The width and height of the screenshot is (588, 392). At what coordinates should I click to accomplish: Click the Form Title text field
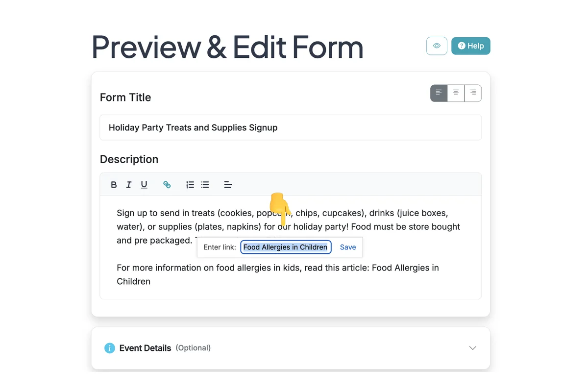(x=291, y=127)
